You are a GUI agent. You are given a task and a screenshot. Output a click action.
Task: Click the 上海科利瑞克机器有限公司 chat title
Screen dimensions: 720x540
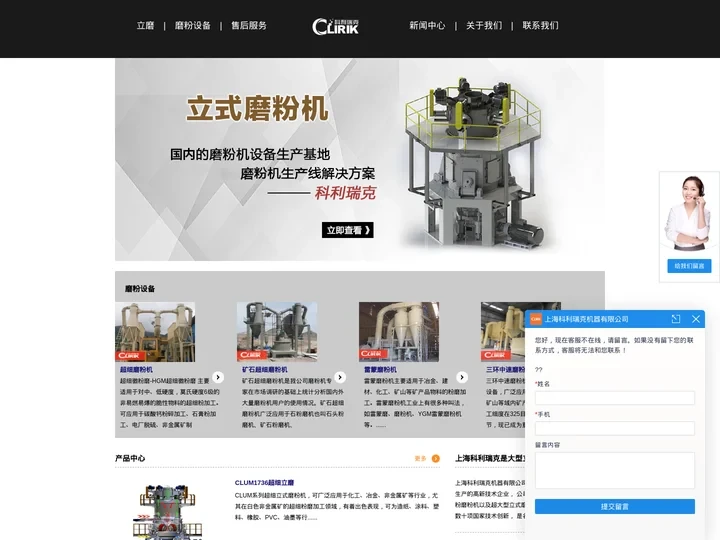[586, 319]
